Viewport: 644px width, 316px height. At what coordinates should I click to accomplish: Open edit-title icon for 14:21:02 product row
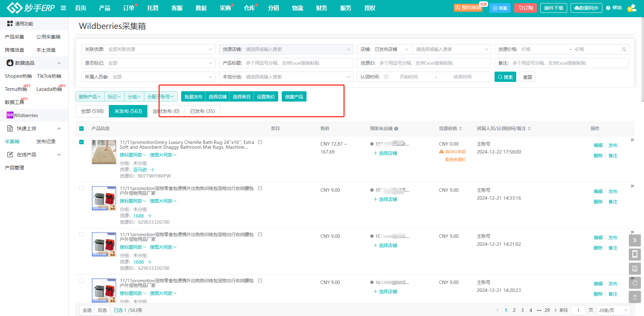(x=260, y=234)
